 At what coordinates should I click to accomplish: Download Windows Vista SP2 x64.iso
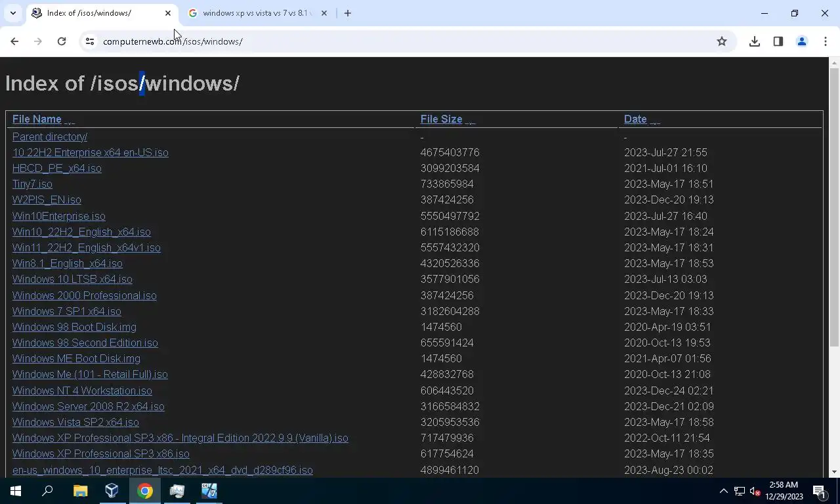click(75, 422)
